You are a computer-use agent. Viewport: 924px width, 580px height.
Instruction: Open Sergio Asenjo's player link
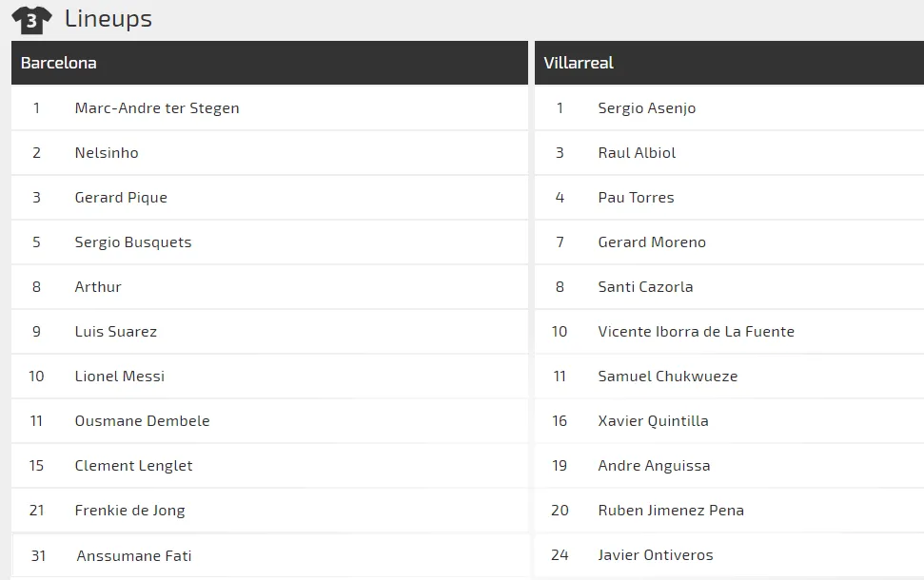click(x=647, y=108)
